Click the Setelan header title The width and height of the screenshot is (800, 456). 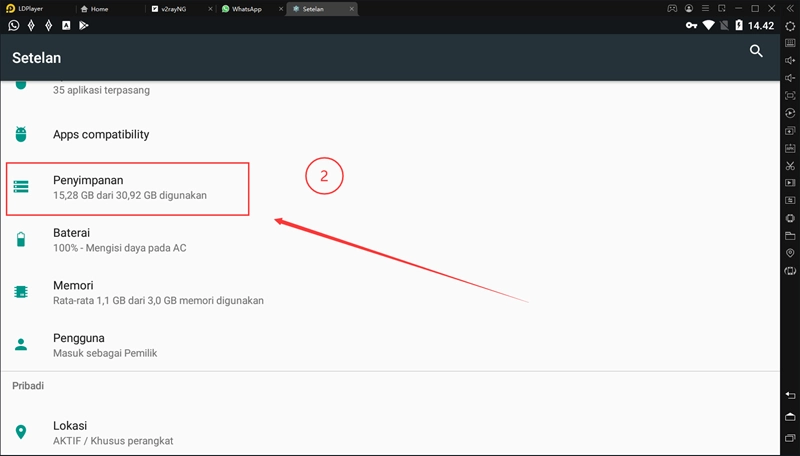click(37, 58)
